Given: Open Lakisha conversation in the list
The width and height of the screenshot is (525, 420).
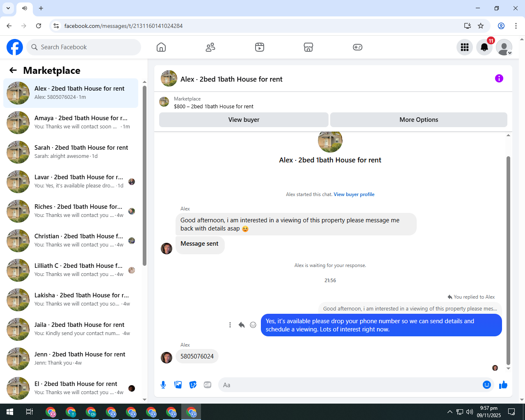Looking at the screenshot, I should [71, 300].
